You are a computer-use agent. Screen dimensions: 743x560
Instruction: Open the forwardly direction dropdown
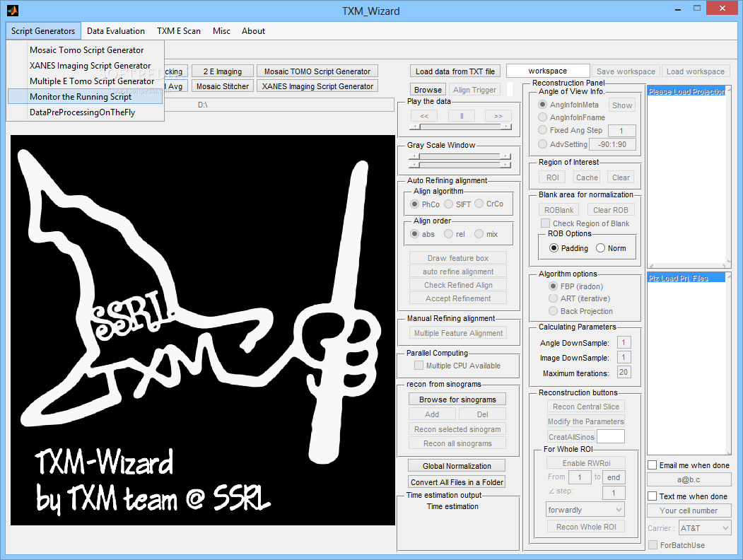pos(585,510)
